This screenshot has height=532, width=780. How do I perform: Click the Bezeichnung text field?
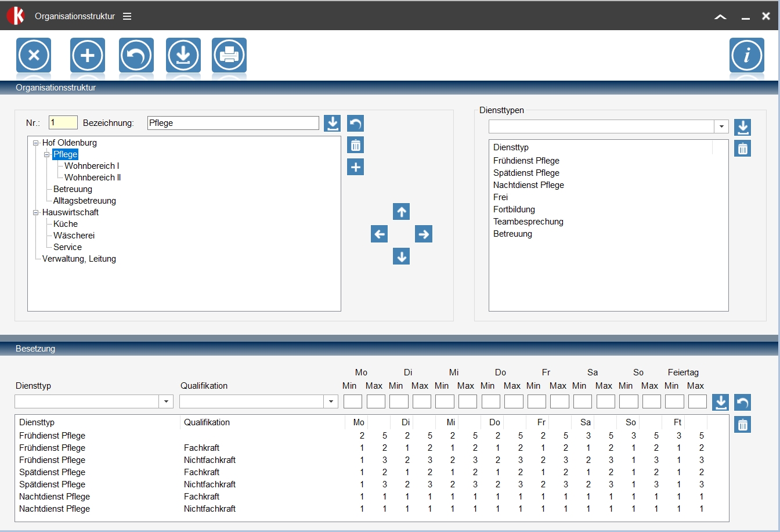233,123
